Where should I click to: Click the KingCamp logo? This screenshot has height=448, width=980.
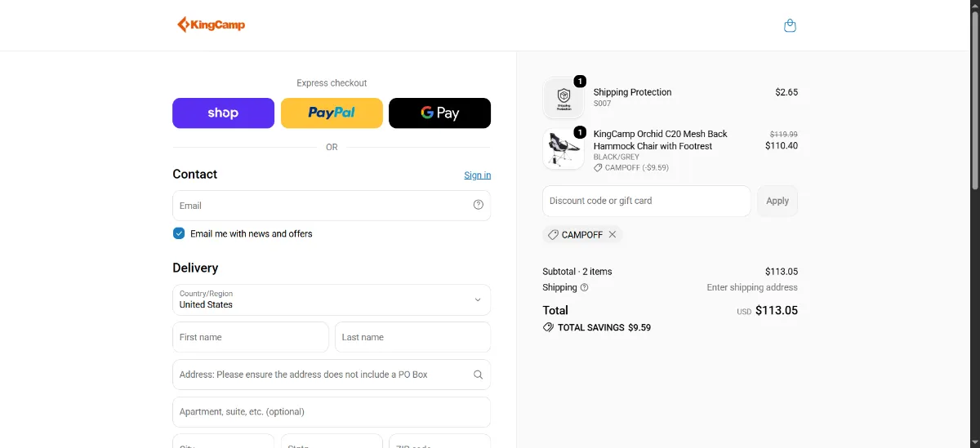click(211, 24)
